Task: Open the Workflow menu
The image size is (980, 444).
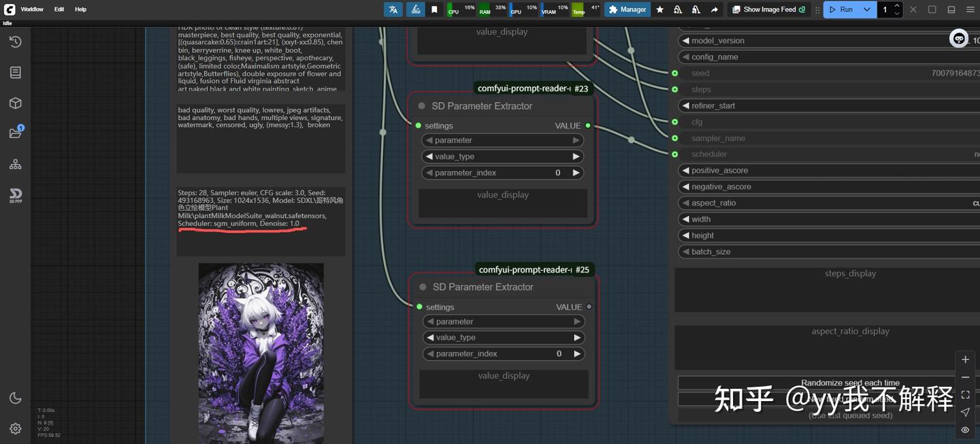Action: click(x=32, y=10)
